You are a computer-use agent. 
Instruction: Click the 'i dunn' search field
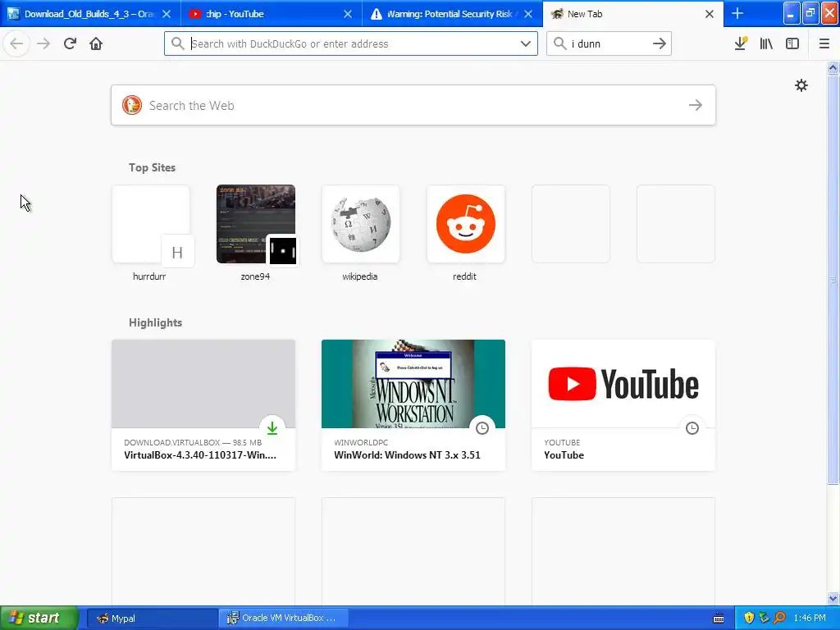coord(609,43)
